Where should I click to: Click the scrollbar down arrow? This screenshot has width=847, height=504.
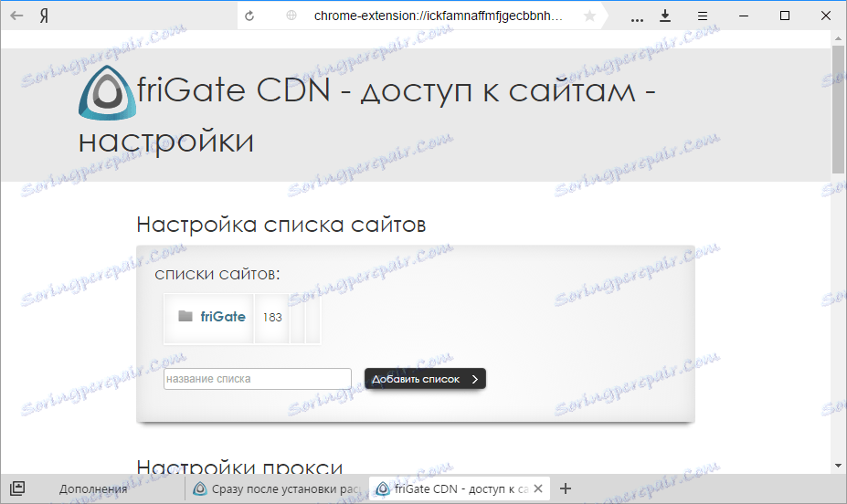coord(838,466)
